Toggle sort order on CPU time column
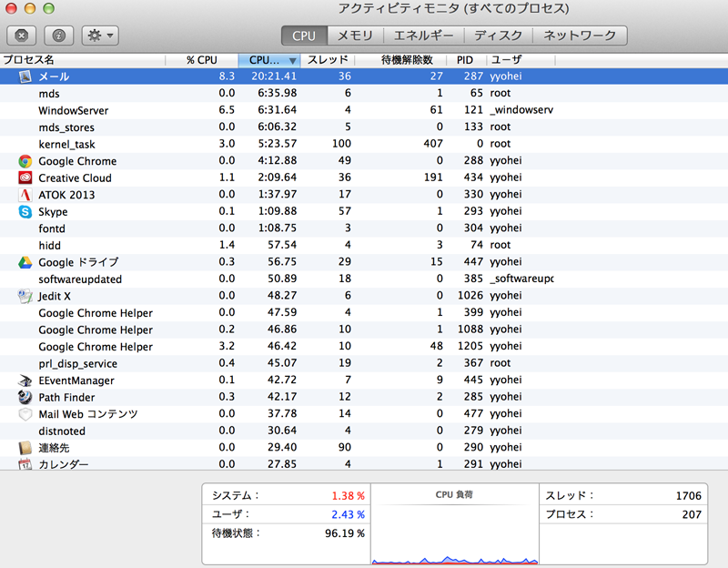Screen dimensions: 728x568 [269, 60]
